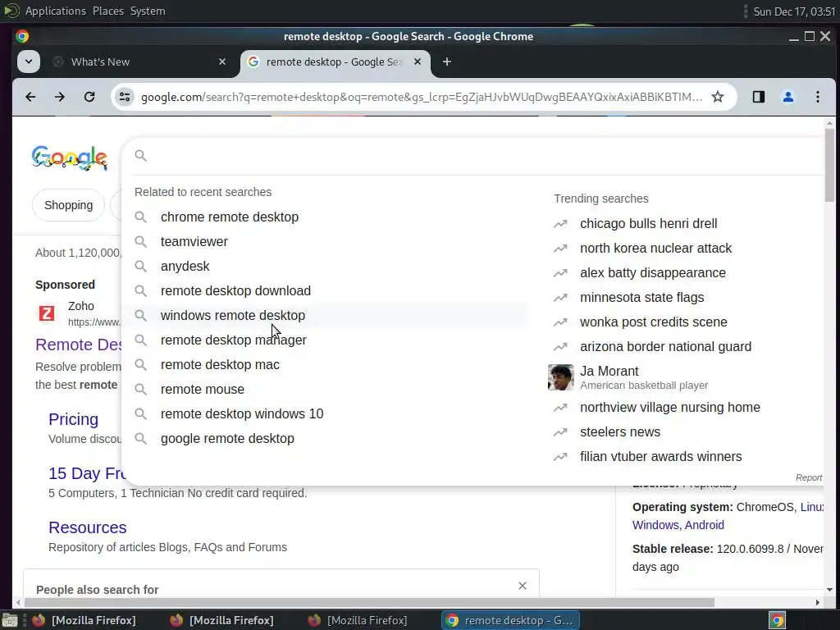Image resolution: width=840 pixels, height=630 pixels.
Task: Select the remote desktop Chrome taskbar button
Action: (510, 620)
